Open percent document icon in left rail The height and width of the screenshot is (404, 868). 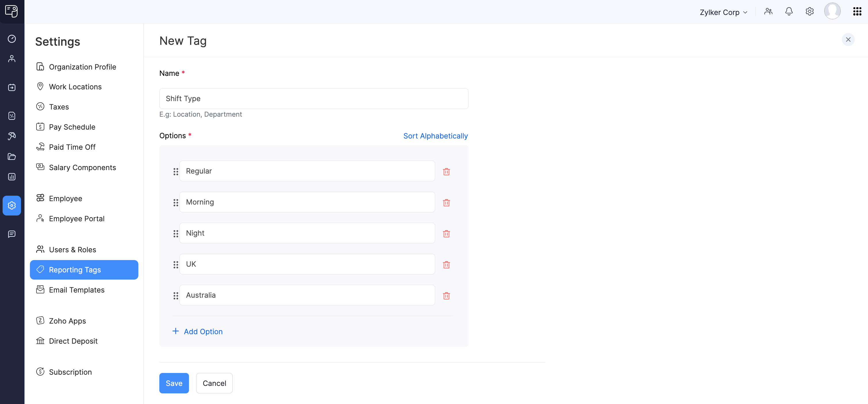tap(12, 116)
